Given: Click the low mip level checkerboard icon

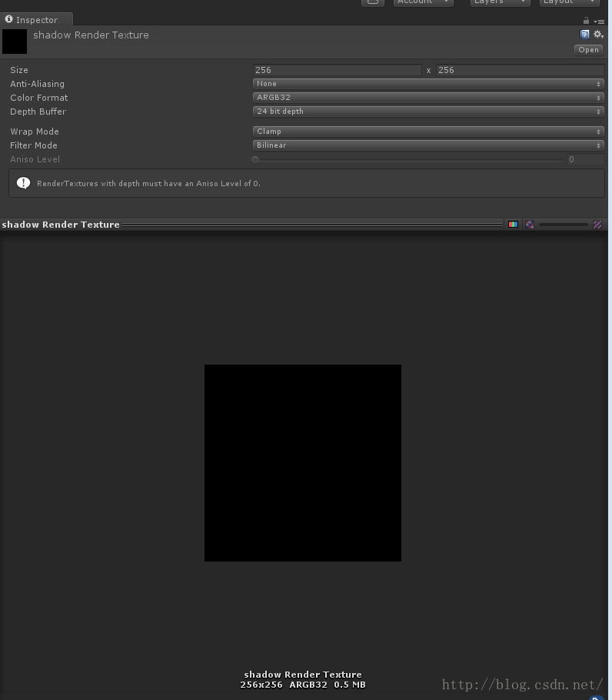Looking at the screenshot, I should tap(530, 225).
